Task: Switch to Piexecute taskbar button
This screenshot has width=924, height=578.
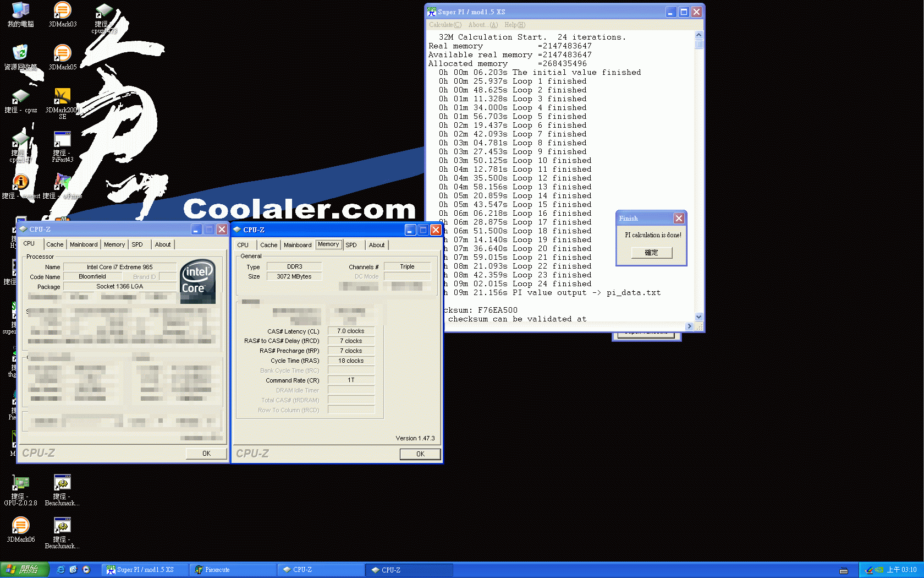Action: (x=233, y=570)
